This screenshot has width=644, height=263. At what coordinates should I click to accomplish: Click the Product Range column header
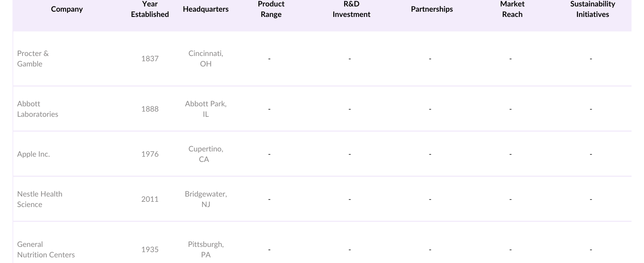tap(271, 9)
